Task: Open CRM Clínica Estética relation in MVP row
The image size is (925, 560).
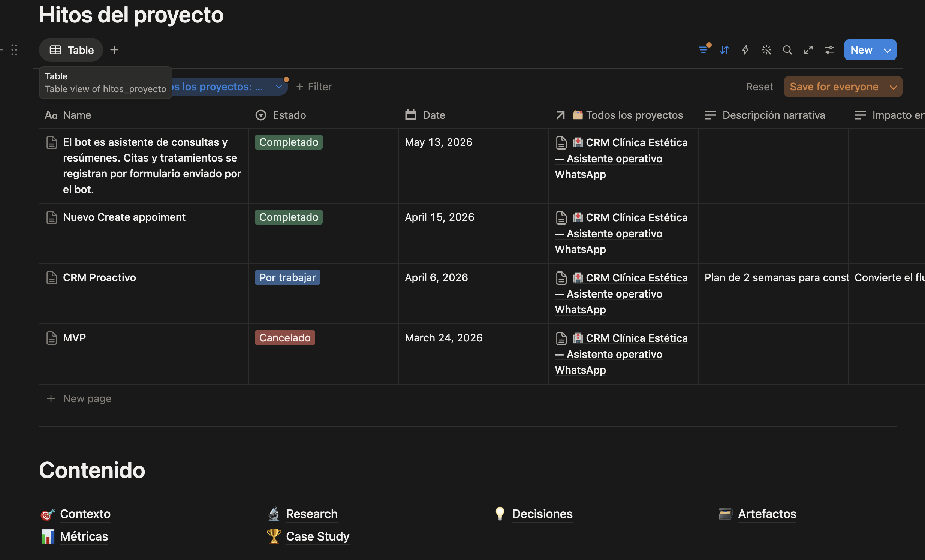Action: [621, 354]
